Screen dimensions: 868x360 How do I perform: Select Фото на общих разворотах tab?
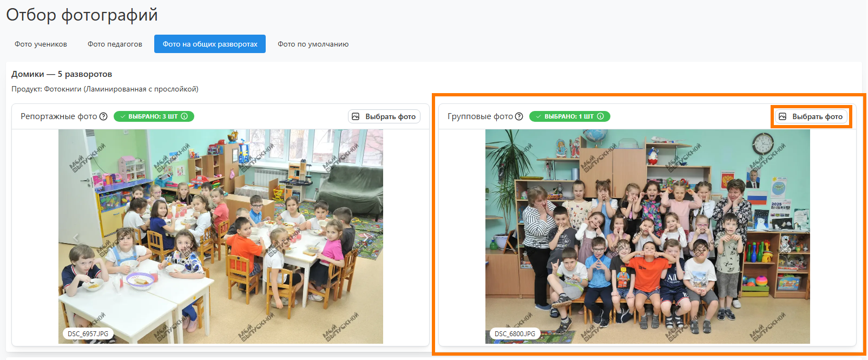(210, 44)
